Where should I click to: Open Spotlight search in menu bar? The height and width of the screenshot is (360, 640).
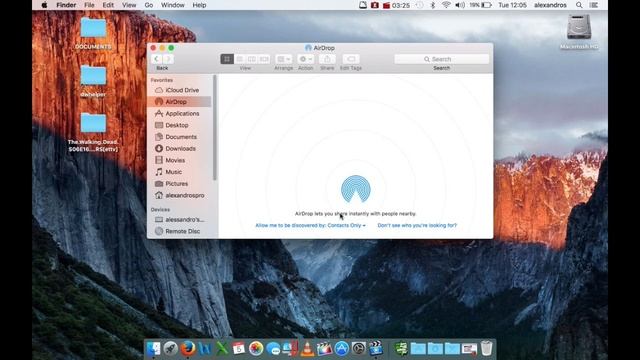579,5
